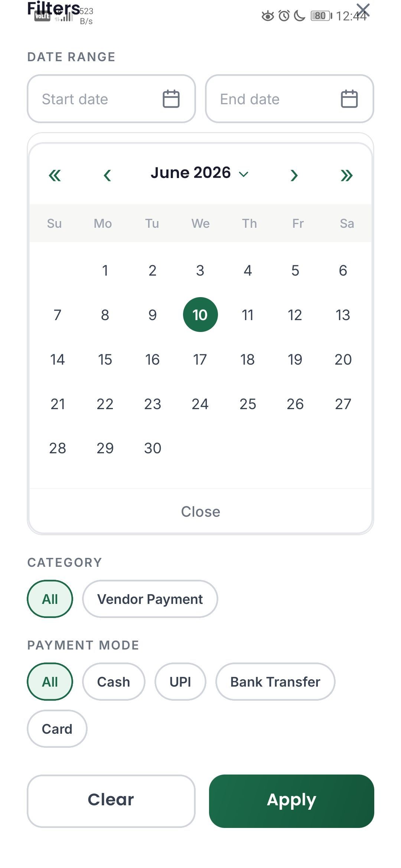Focus the Start date input field
Screen dimensions: 401x868
pyautogui.click(x=111, y=99)
